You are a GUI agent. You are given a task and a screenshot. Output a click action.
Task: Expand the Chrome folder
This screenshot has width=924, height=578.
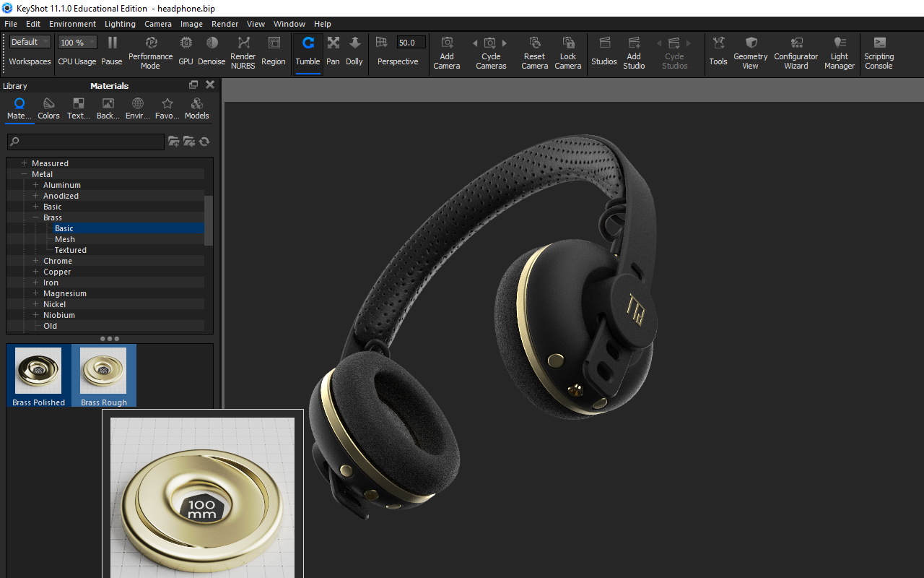[35, 261]
